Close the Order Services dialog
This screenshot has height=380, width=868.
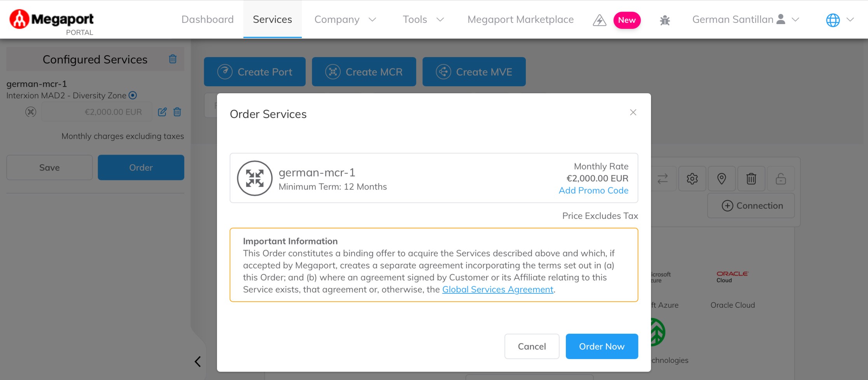pyautogui.click(x=633, y=112)
